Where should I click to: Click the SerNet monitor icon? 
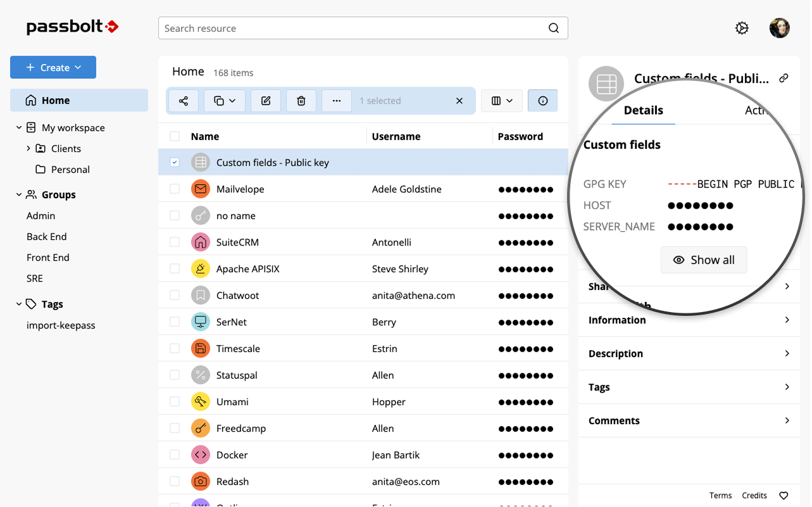201,322
